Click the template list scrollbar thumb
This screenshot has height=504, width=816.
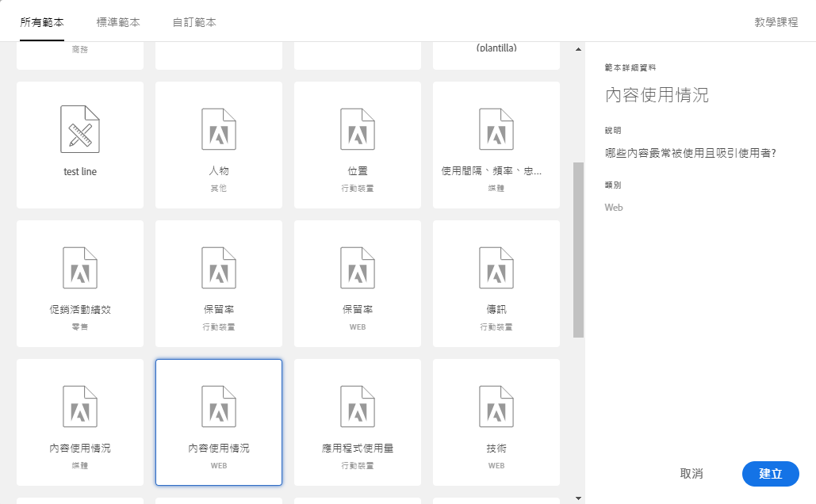(578, 250)
